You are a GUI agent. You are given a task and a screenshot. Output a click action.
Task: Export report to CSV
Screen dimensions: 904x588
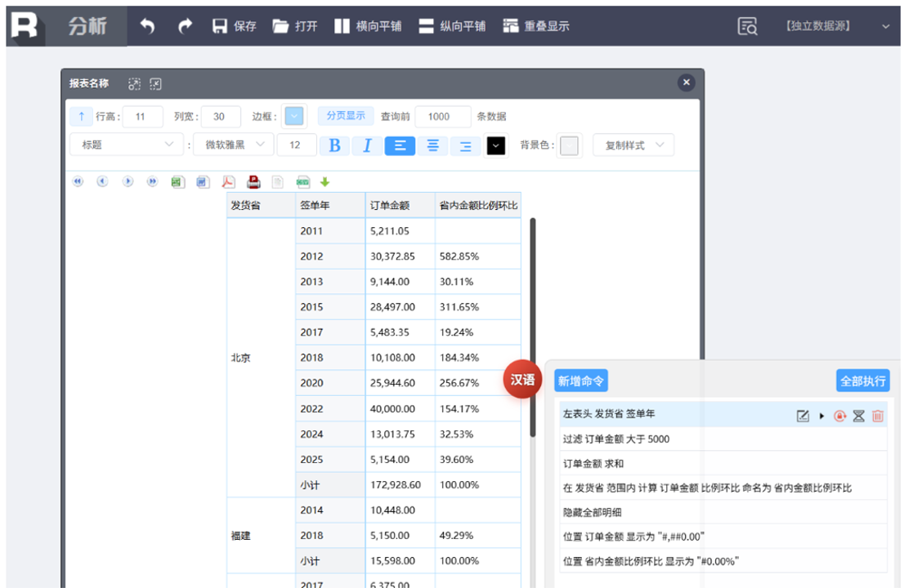302,182
